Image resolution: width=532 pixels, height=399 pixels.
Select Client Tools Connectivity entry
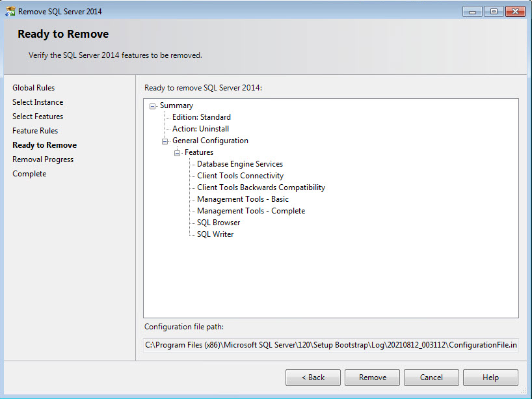[x=240, y=176]
